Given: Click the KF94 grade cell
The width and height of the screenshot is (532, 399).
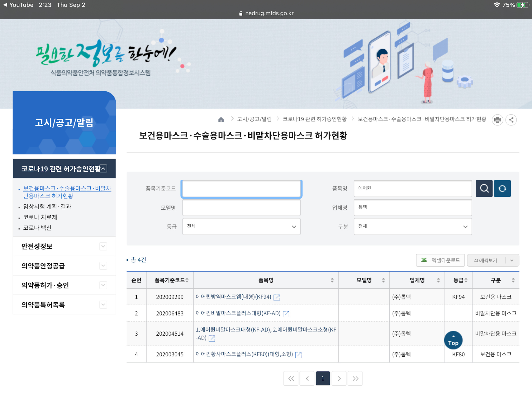Looking at the screenshot, I should 458,297.
